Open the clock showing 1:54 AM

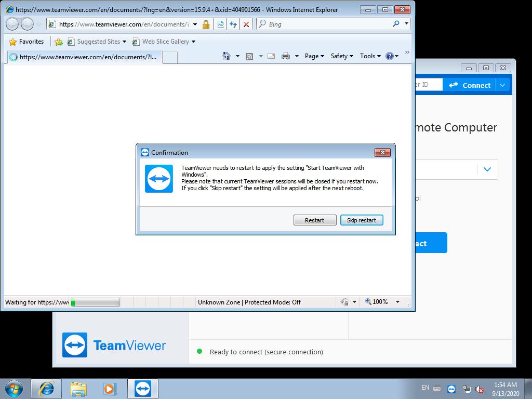(506, 389)
